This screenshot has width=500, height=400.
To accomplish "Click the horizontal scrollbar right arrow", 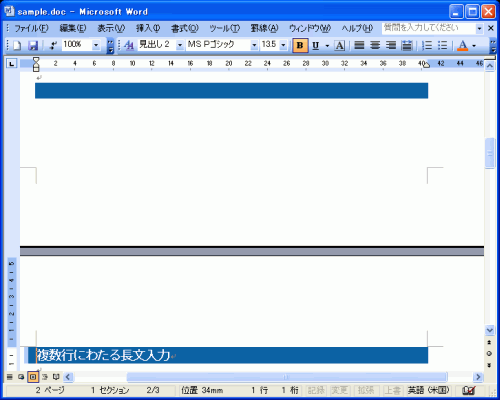I will click(478, 377).
